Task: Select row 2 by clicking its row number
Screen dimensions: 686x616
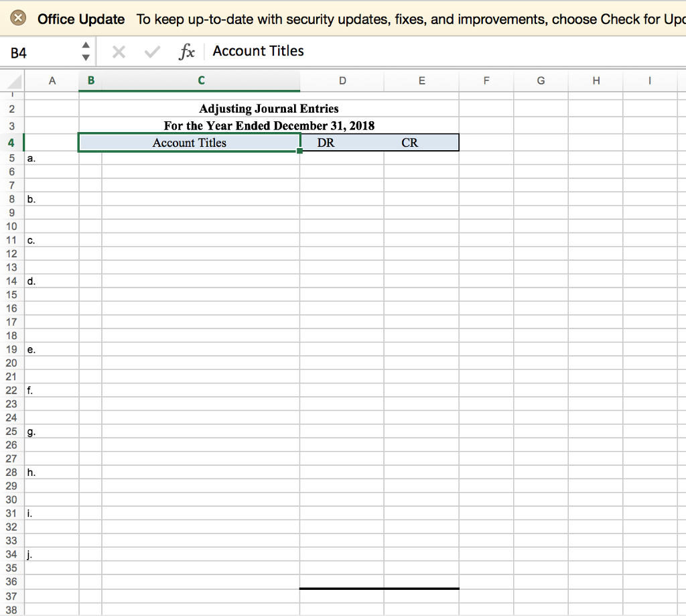Action: tap(11, 108)
